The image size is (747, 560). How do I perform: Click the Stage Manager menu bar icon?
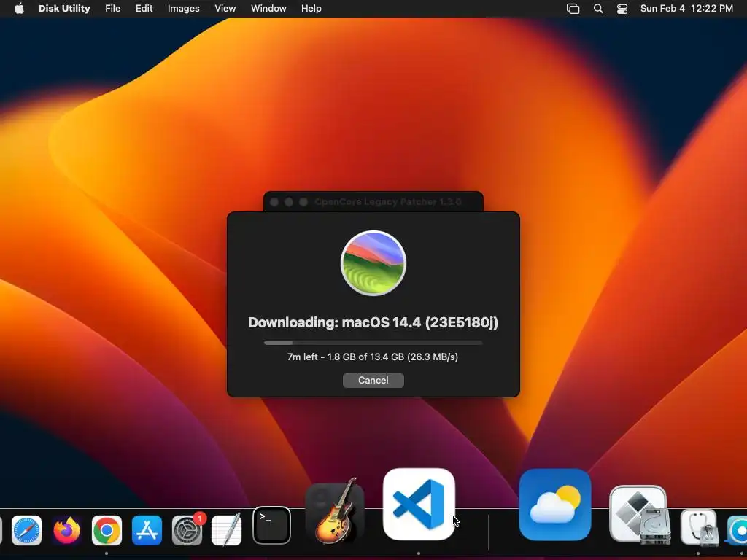tap(573, 9)
